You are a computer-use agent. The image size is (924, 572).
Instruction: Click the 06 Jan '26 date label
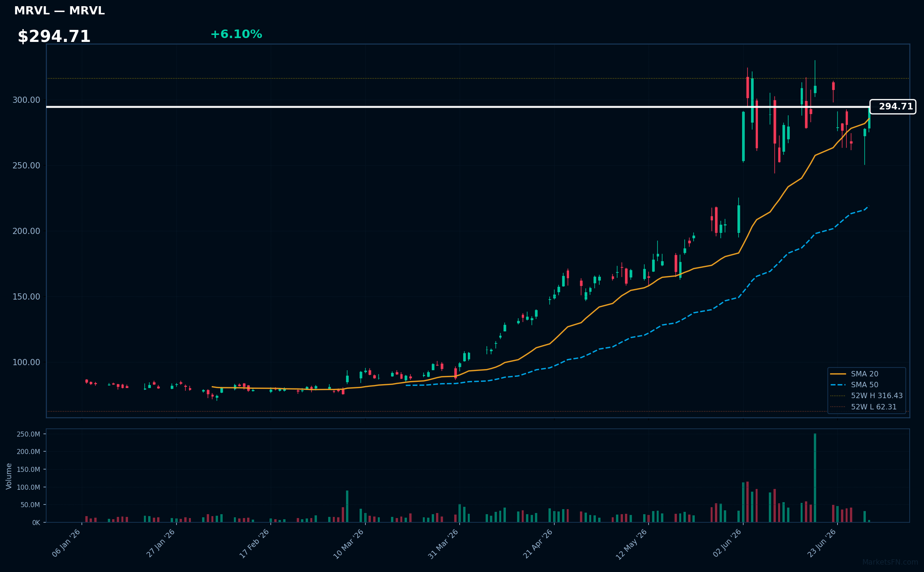tap(66, 543)
